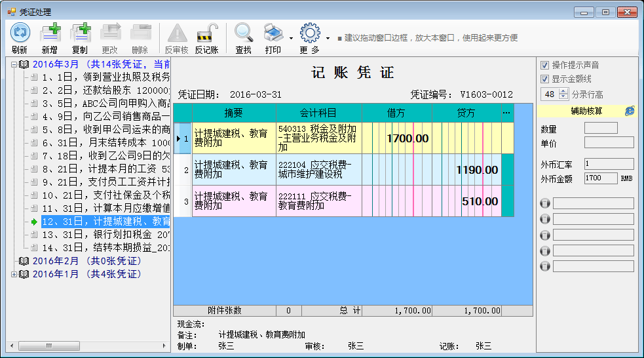
Task: Click the 更多 gear settings icon
Action: coord(309,33)
